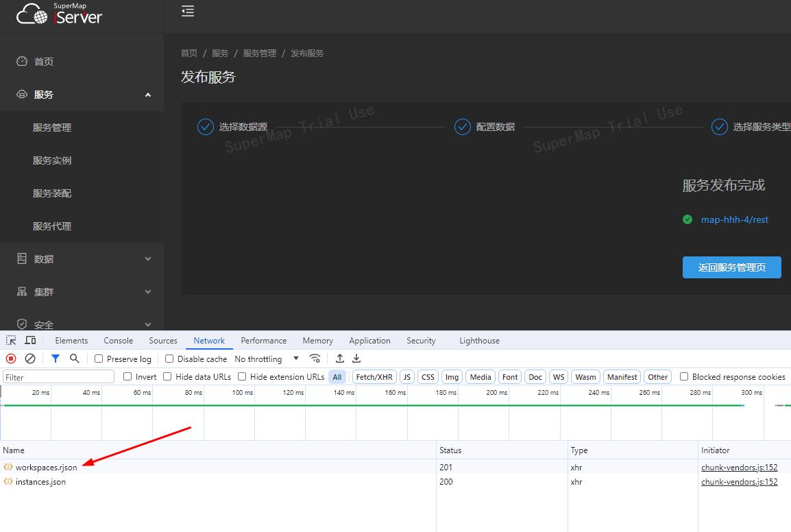This screenshot has height=532, width=791.
Task: Check the Invert filter checkbox
Action: click(x=127, y=376)
